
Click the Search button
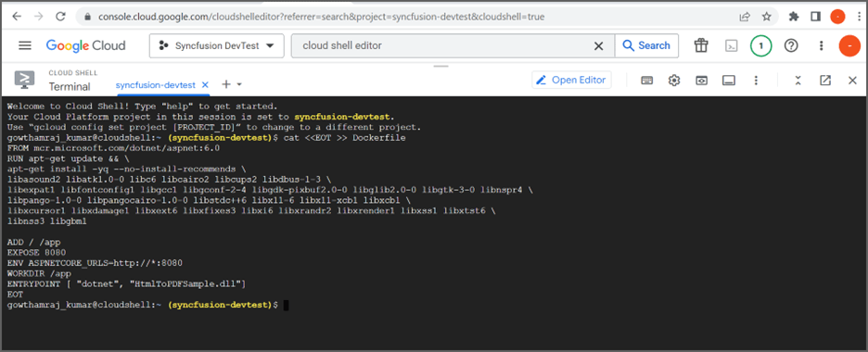pos(646,46)
